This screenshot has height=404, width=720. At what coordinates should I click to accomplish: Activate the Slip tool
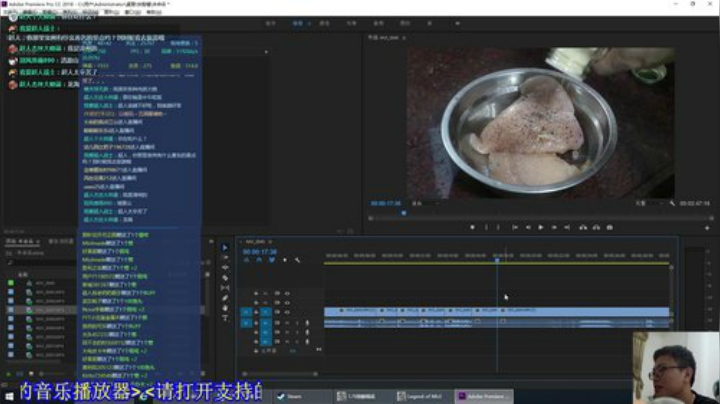225,288
